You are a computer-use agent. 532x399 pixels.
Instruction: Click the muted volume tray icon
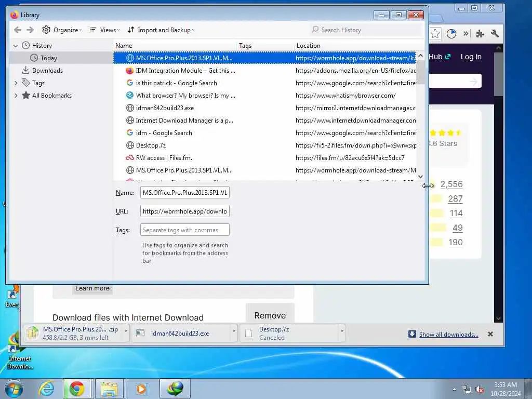(480, 390)
